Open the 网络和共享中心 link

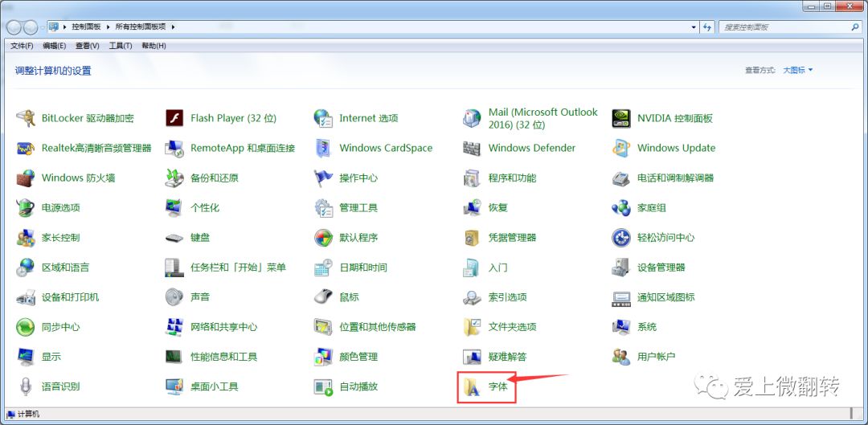tap(224, 327)
